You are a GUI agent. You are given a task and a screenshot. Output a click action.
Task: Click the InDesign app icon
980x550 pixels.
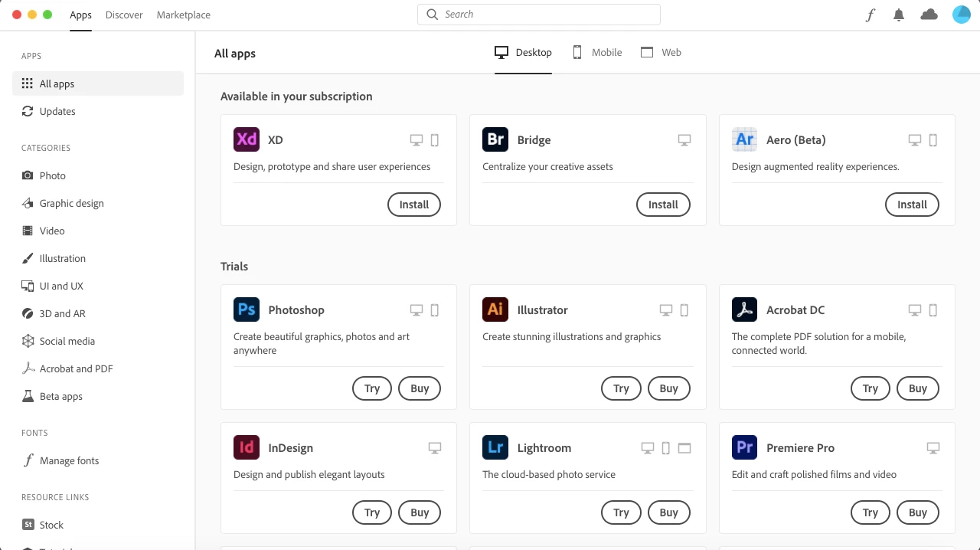(247, 447)
